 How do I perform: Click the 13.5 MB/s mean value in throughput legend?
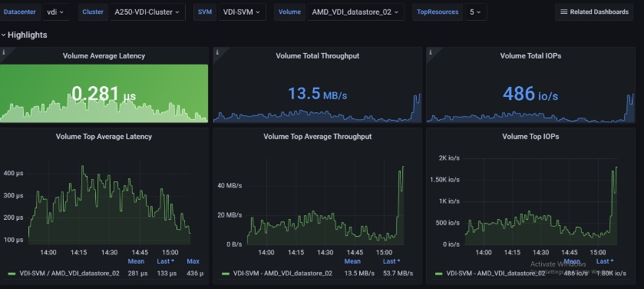pos(359,273)
